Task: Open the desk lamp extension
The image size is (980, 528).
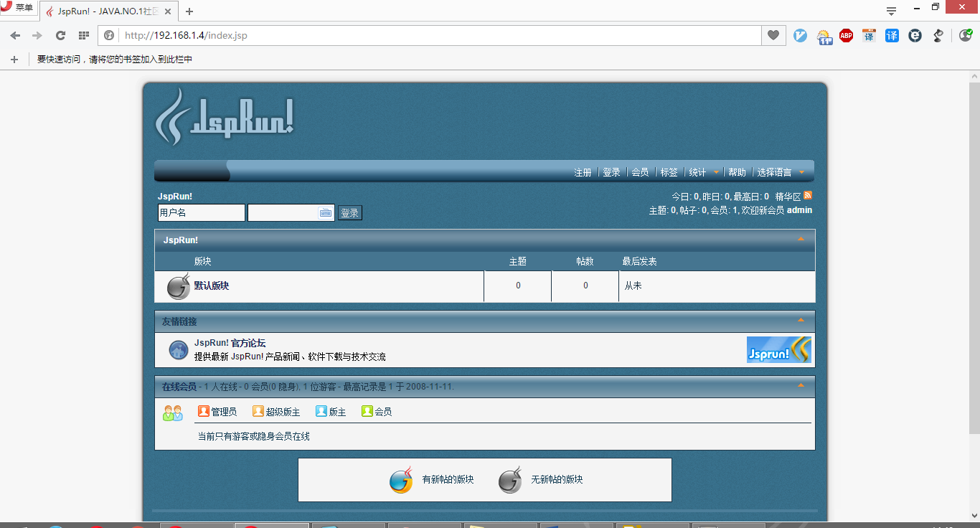Action: [938, 35]
